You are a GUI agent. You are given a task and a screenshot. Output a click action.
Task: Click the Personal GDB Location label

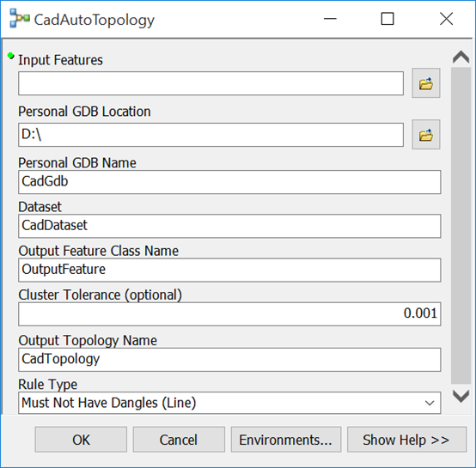(x=84, y=112)
